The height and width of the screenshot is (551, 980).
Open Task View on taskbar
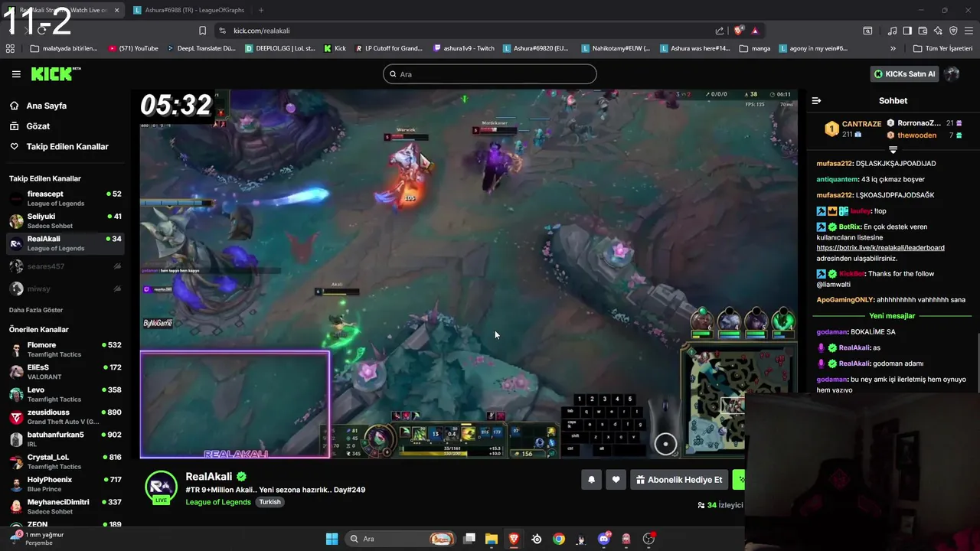coord(469,539)
